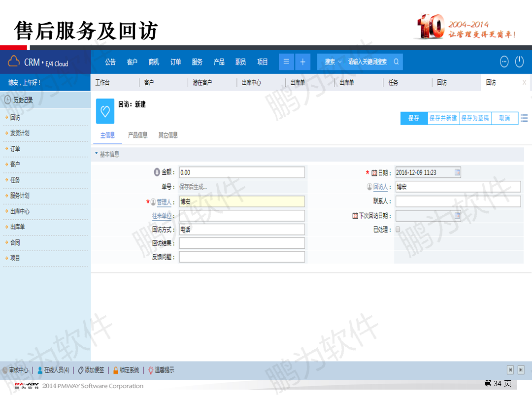Click the 保存 button
Image resolution: width=532 pixels, height=399 pixels.
tap(414, 118)
